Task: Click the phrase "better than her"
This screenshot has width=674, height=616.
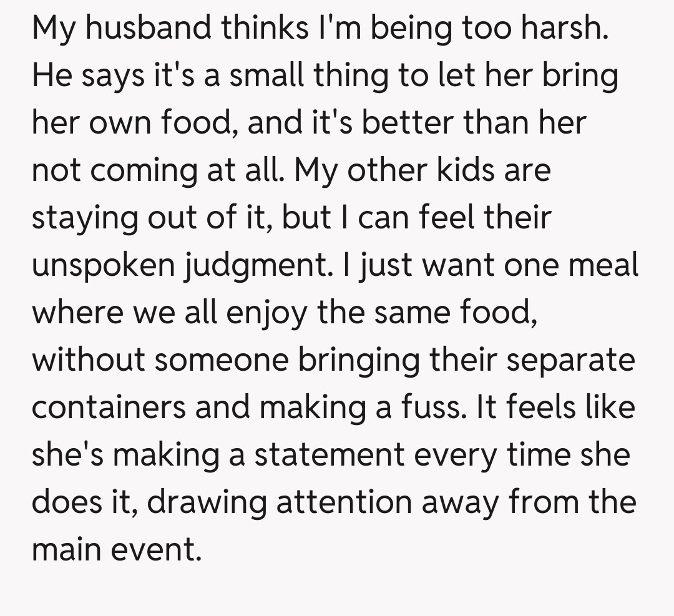Action: click(474, 124)
